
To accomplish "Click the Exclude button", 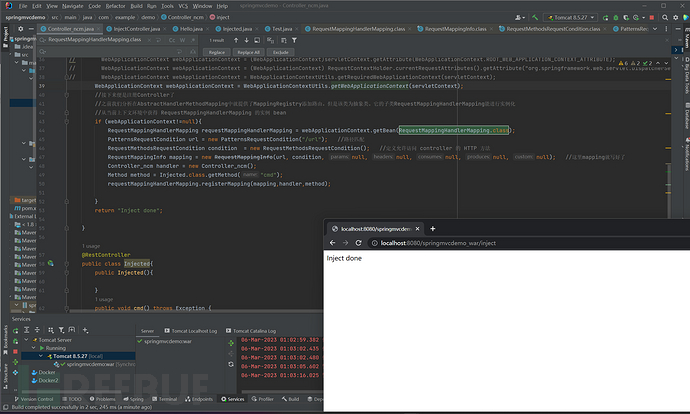I will pyautogui.click(x=281, y=52).
